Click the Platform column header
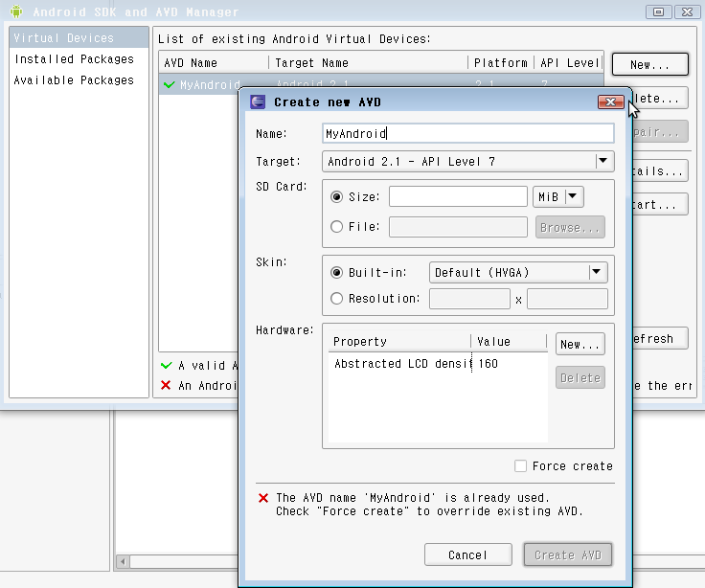The width and height of the screenshot is (705, 588). pos(501,63)
